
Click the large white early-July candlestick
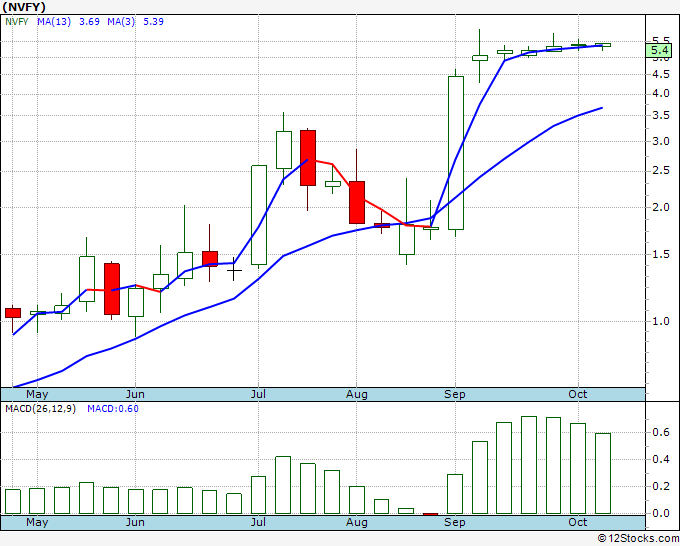coord(259,215)
